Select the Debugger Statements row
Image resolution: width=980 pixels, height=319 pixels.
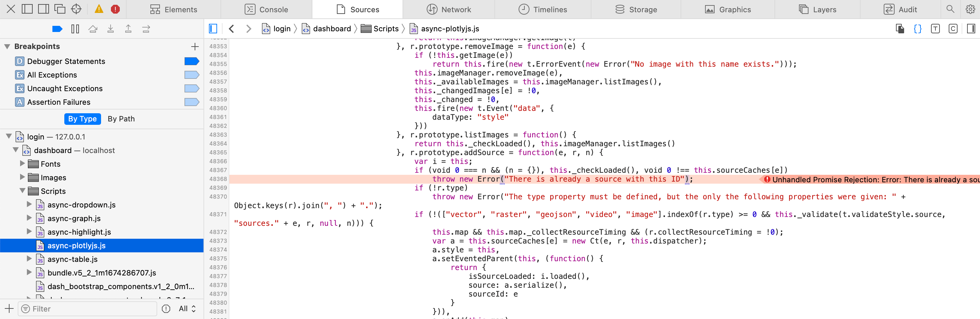[102, 61]
